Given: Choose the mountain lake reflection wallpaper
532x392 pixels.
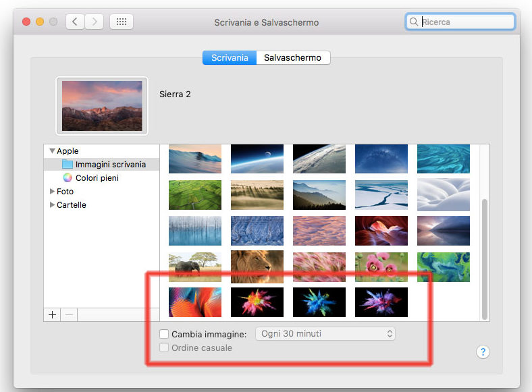Looking at the screenshot, I should [444, 231].
